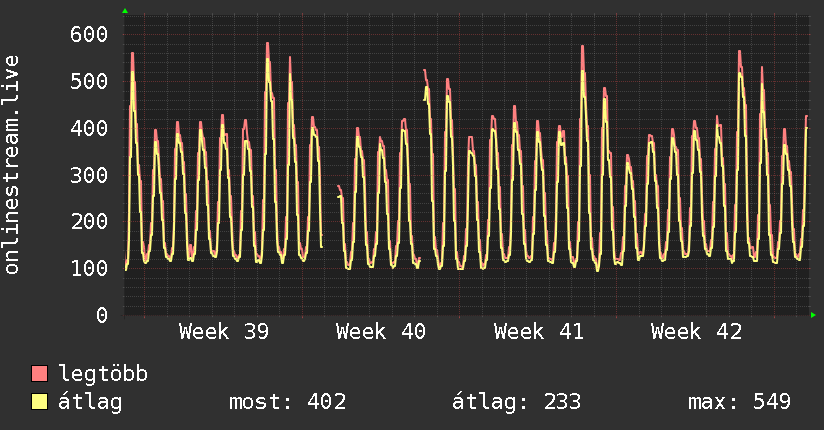Click the 0 y-axis tick label
The width and height of the screenshot is (824, 430).
click(102, 315)
